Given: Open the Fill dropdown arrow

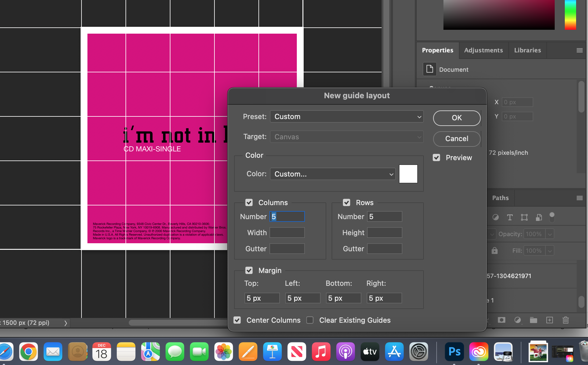Looking at the screenshot, I should click(x=550, y=251).
